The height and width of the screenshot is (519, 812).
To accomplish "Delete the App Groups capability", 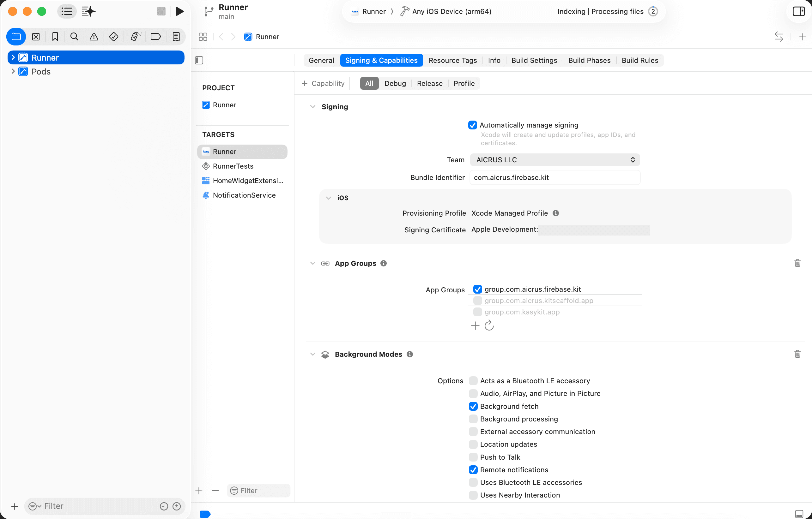I will click(797, 263).
